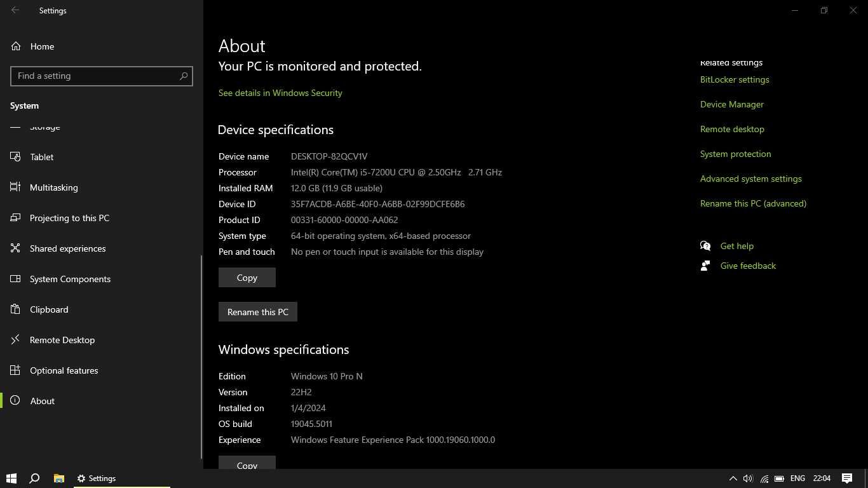Select device name DESKTOP-82QCV1V
This screenshot has height=488, width=868.
329,156
